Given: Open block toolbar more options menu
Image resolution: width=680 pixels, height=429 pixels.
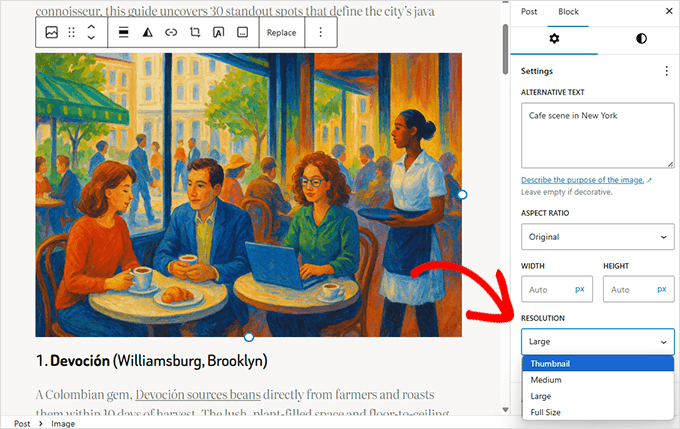Looking at the screenshot, I should point(320,32).
